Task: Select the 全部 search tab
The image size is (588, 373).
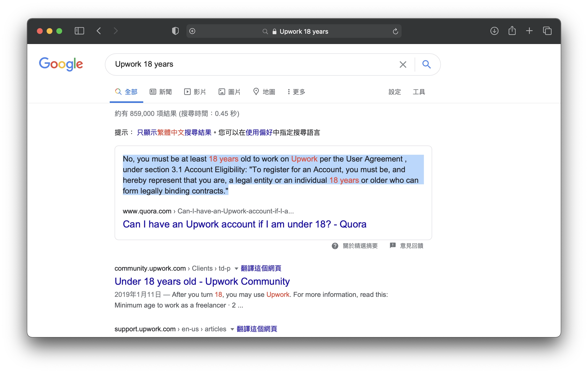Action: pyautogui.click(x=126, y=92)
